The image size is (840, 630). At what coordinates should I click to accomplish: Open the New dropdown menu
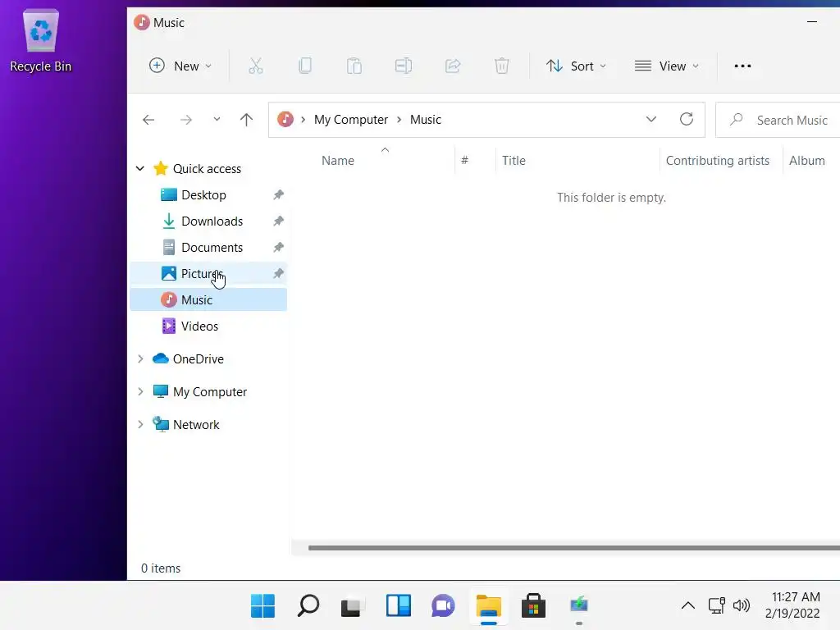click(x=181, y=66)
